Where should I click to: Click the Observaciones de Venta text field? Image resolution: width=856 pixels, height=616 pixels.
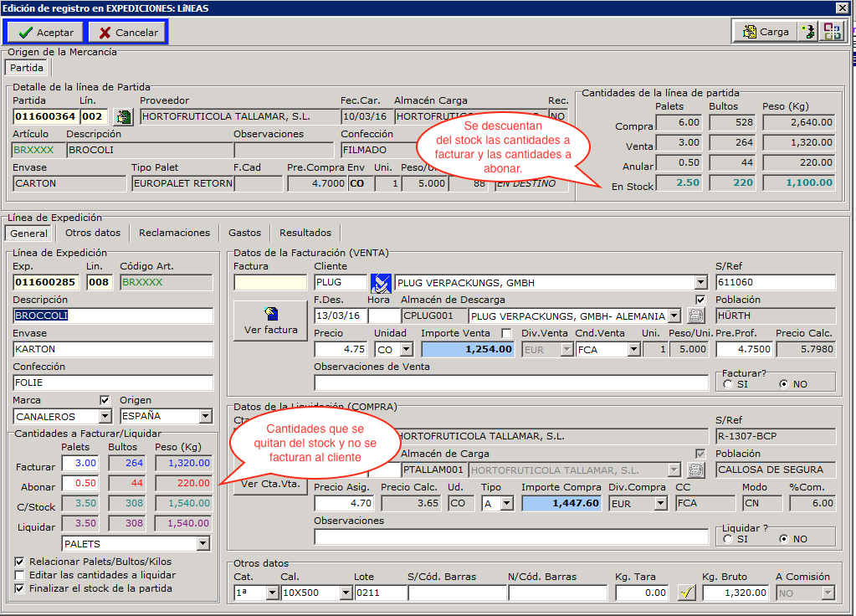tap(510, 382)
